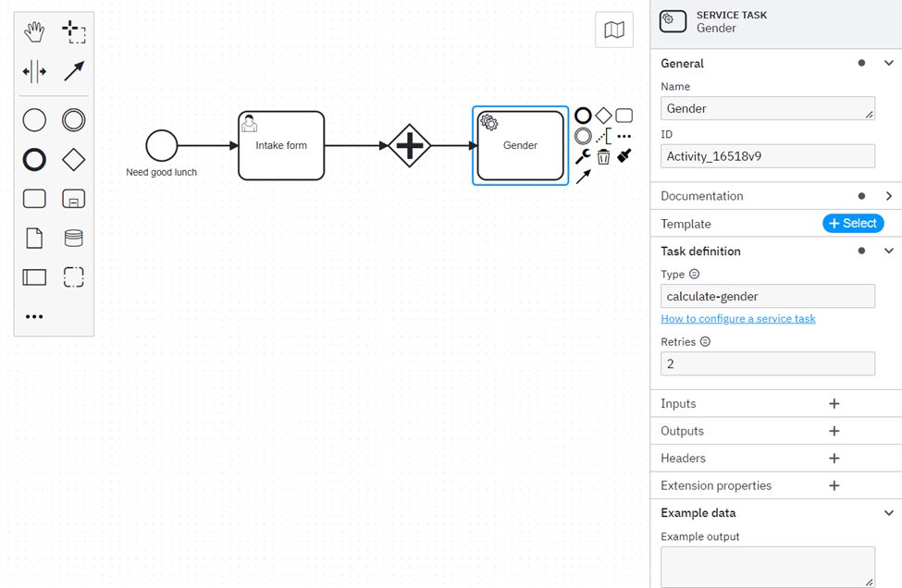Screen dimensions: 902x588
Task: Edit the Name field containing Gender
Action: (767, 108)
